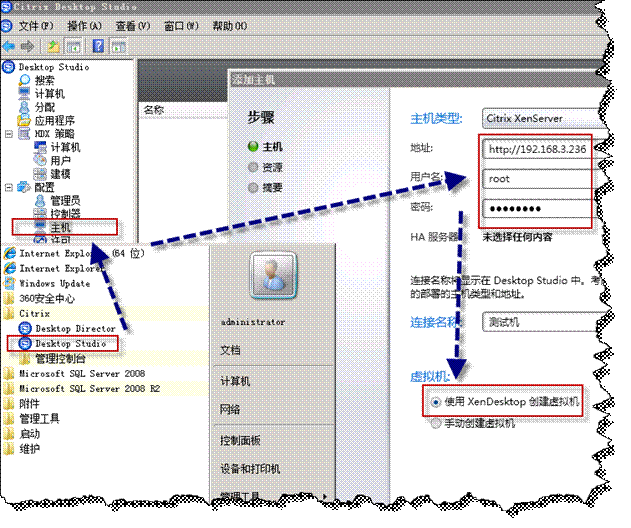
Task: Expand the 维护 folder
Action: [x=29, y=449]
